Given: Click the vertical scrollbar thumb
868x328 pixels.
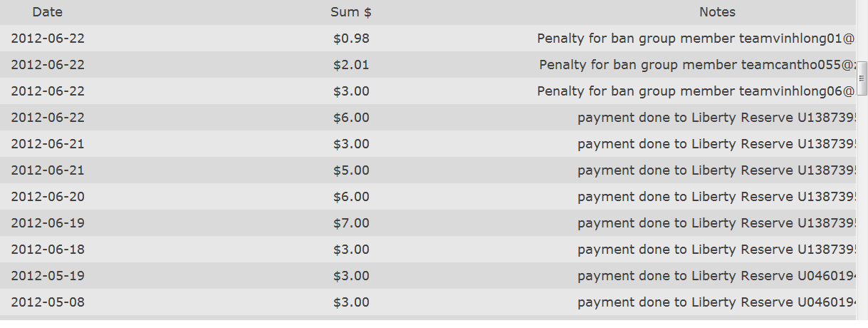Looking at the screenshot, I should (862, 78).
